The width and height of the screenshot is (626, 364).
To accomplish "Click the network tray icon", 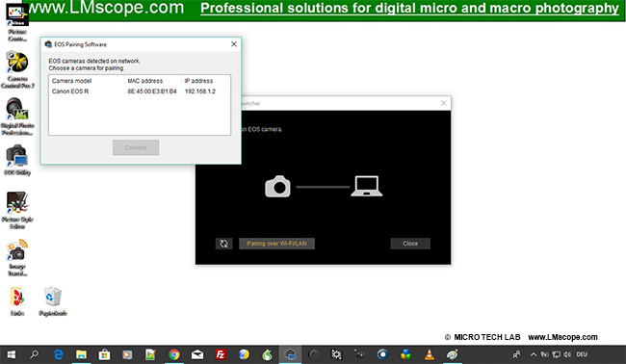I will pyautogui.click(x=556, y=354).
